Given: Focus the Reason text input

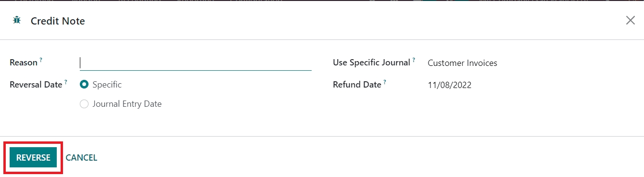Looking at the screenshot, I should click(196, 63).
